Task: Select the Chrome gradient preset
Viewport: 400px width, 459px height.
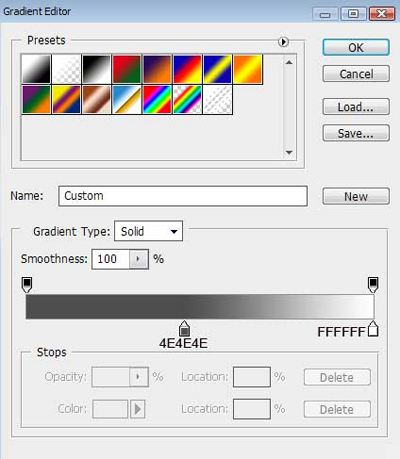Action: (126, 100)
